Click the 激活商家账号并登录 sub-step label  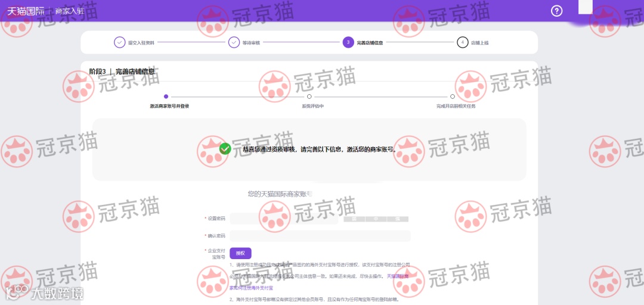(x=169, y=106)
